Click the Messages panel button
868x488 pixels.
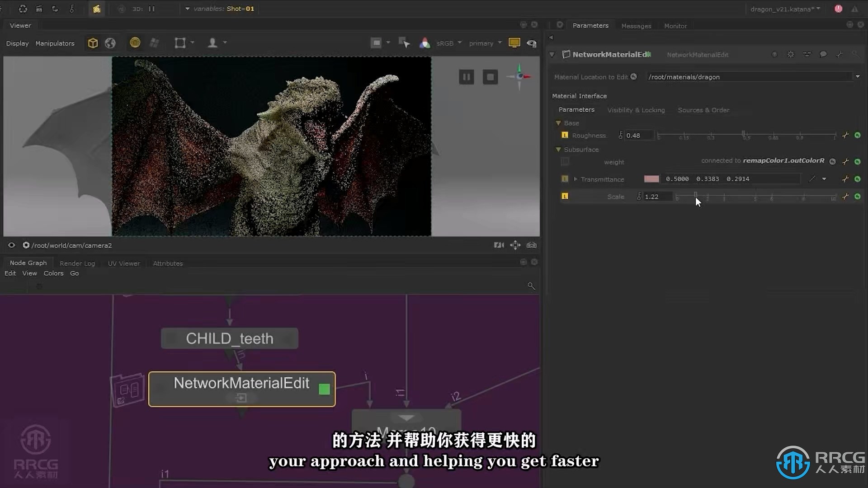click(636, 26)
